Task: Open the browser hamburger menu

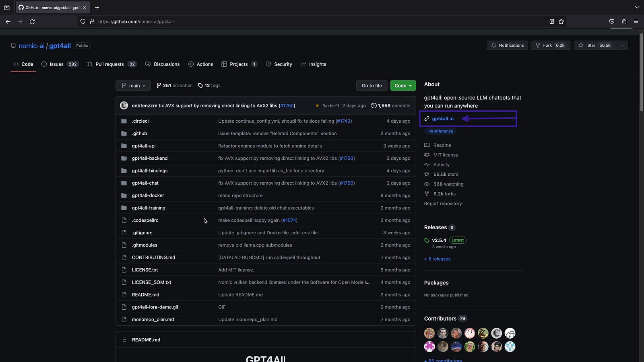Action: coord(636,22)
